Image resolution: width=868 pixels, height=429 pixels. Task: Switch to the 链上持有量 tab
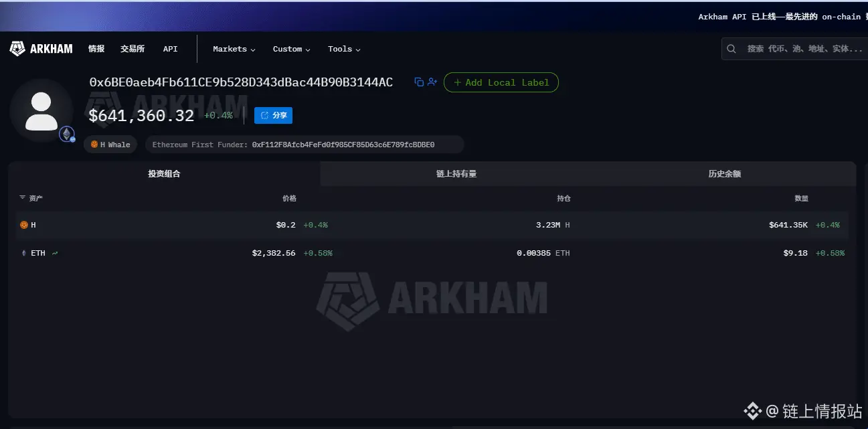(456, 174)
